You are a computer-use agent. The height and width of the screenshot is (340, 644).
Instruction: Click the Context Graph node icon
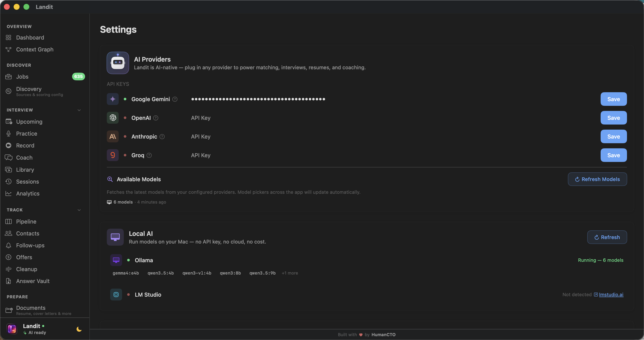[9, 50]
